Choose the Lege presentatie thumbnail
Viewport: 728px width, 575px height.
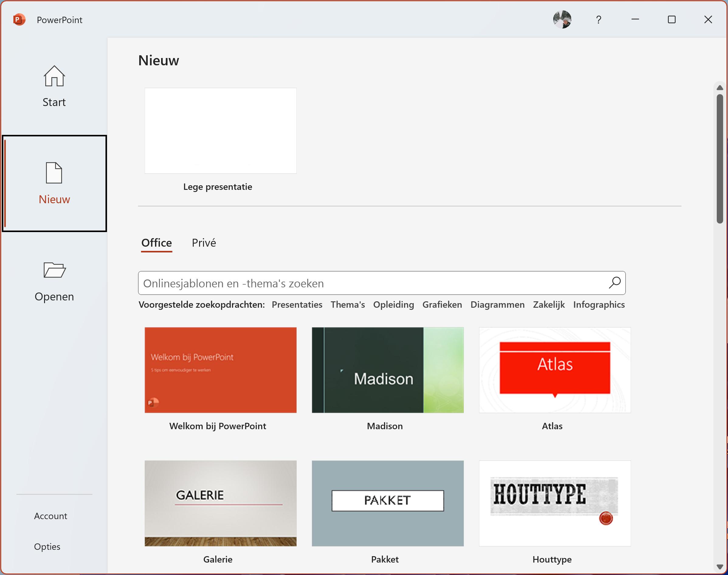tap(220, 131)
